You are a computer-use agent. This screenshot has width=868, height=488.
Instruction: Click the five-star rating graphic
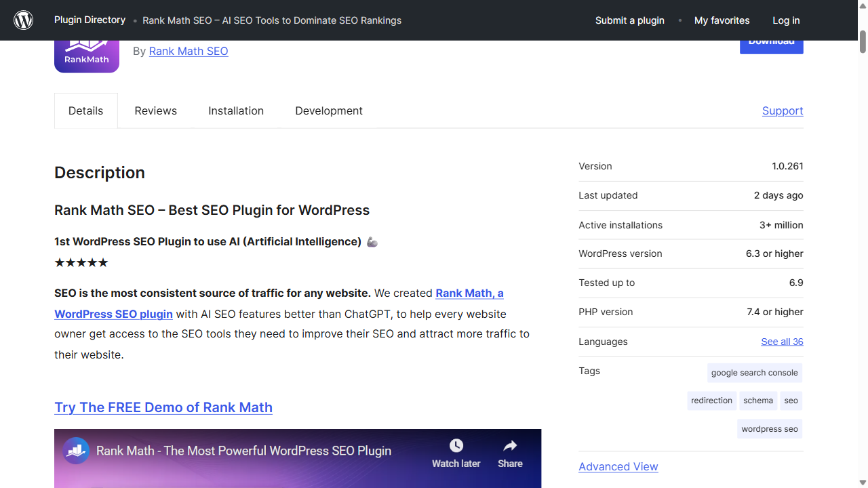[81, 262]
